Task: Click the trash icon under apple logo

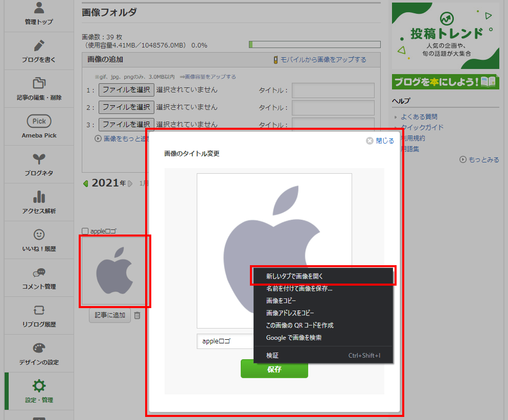Action: pyautogui.click(x=137, y=315)
